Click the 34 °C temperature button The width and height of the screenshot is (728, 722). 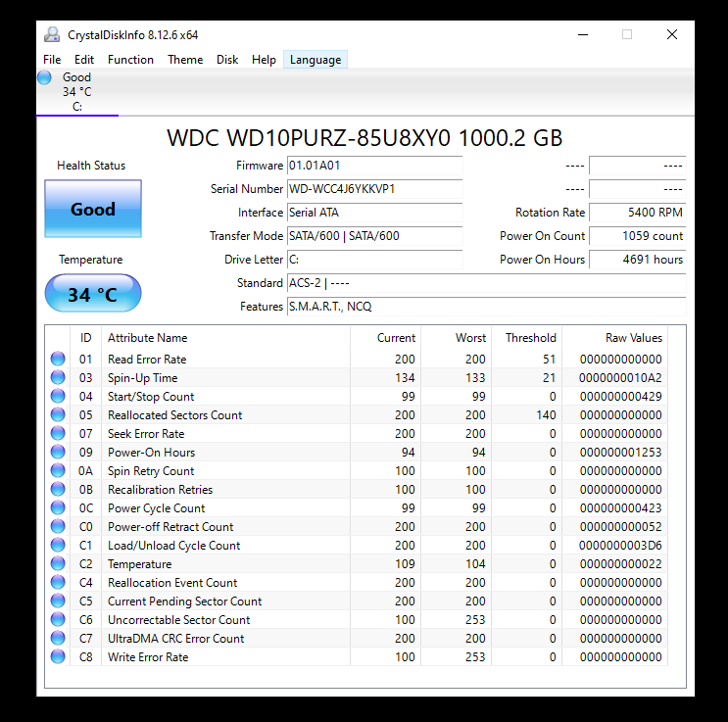93,294
